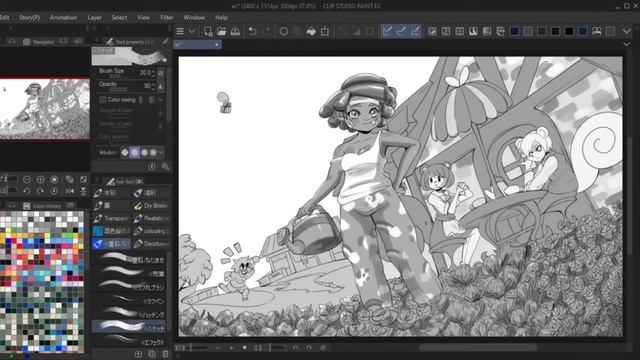Select the diamond anti-aliasing option

click(x=124, y=153)
